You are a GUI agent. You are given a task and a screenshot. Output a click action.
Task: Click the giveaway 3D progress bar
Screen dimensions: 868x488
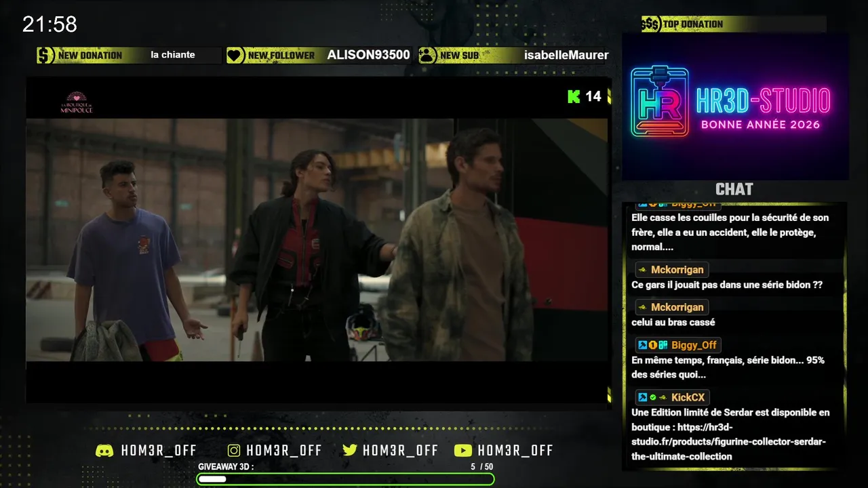[345, 479]
